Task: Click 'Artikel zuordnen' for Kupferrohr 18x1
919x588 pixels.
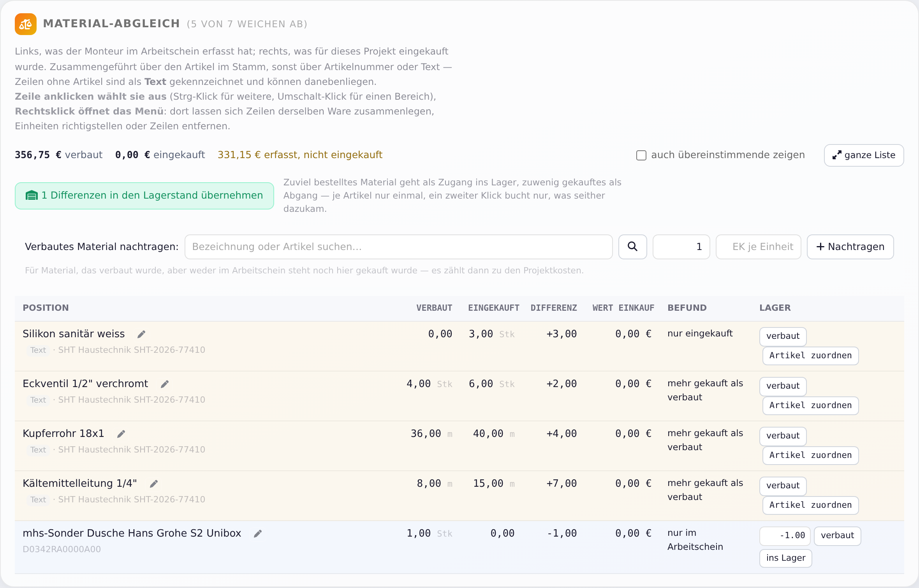Action: tap(810, 455)
